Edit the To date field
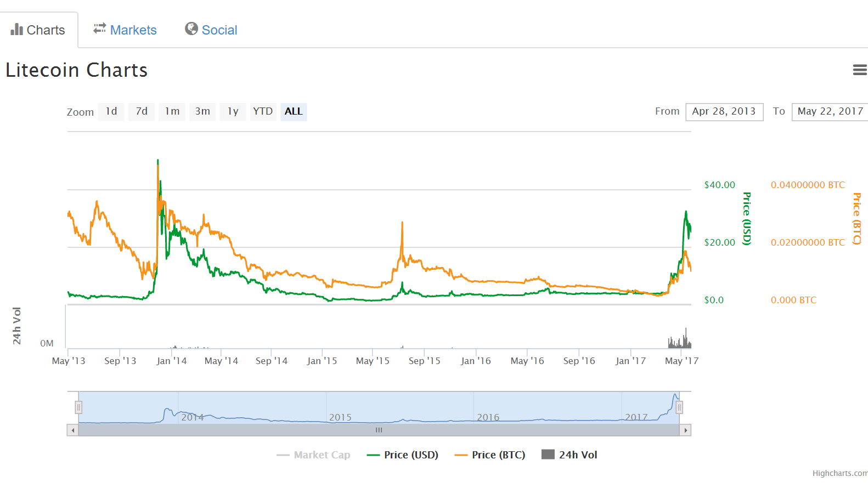 pos(830,111)
